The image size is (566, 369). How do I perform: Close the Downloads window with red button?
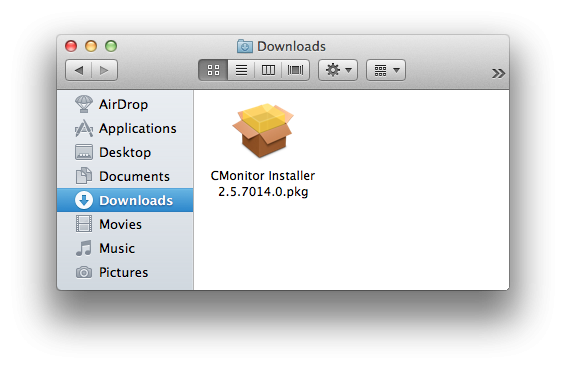[x=71, y=46]
